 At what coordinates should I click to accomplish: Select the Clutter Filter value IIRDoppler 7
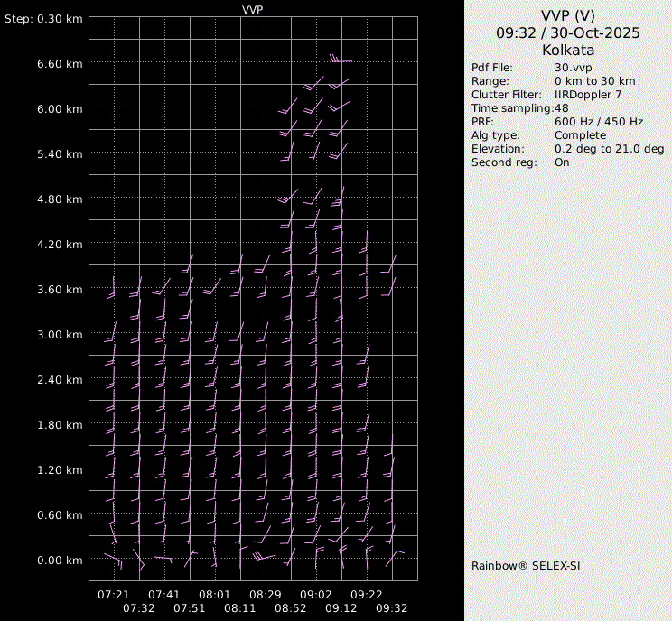pyautogui.click(x=588, y=95)
